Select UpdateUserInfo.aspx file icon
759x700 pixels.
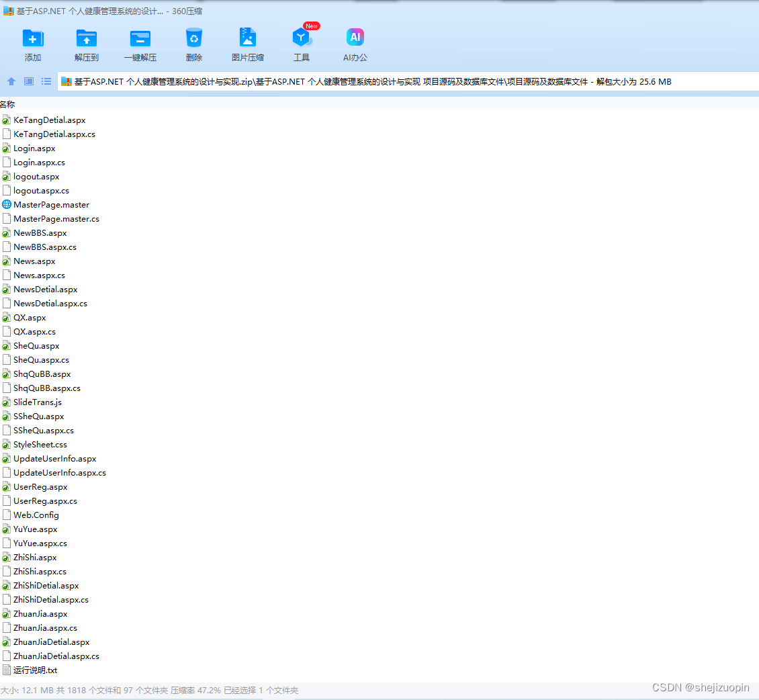coord(6,458)
